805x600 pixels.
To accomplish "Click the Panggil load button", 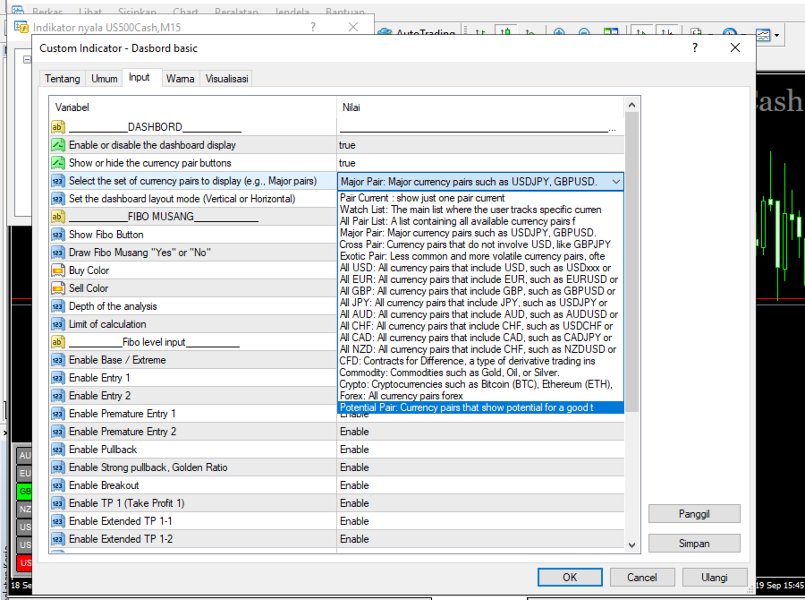I will tap(694, 514).
